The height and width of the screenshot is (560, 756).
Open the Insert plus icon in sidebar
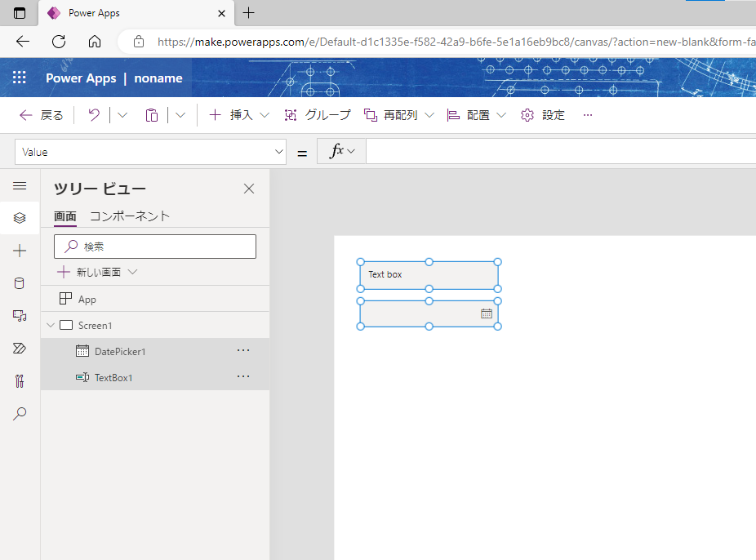tap(20, 250)
